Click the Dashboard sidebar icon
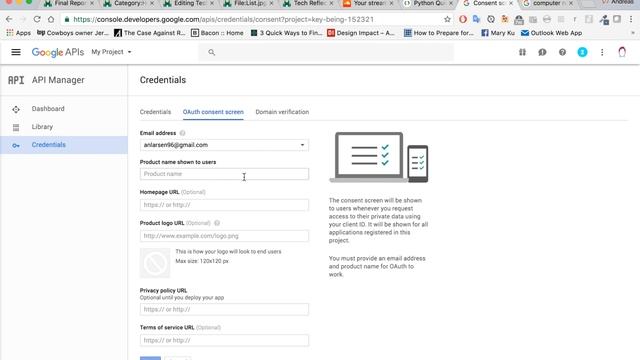This screenshot has width=640, height=360. pyautogui.click(x=16, y=109)
